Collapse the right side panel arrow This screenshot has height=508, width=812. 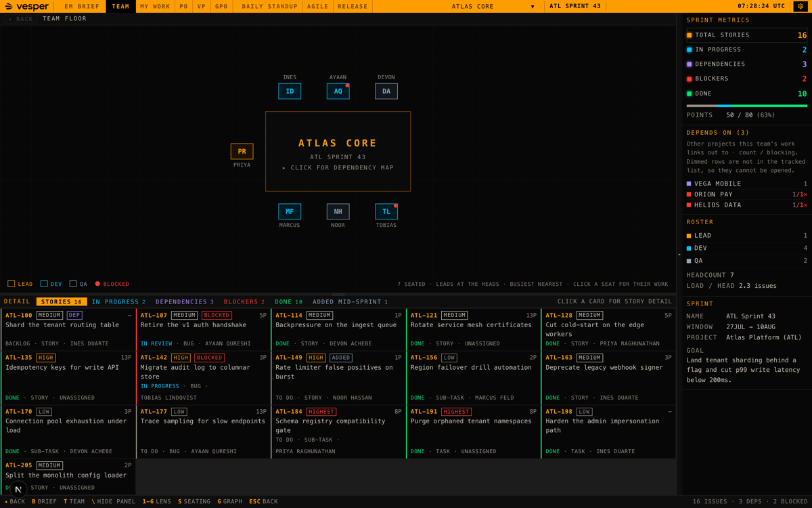[679, 255]
